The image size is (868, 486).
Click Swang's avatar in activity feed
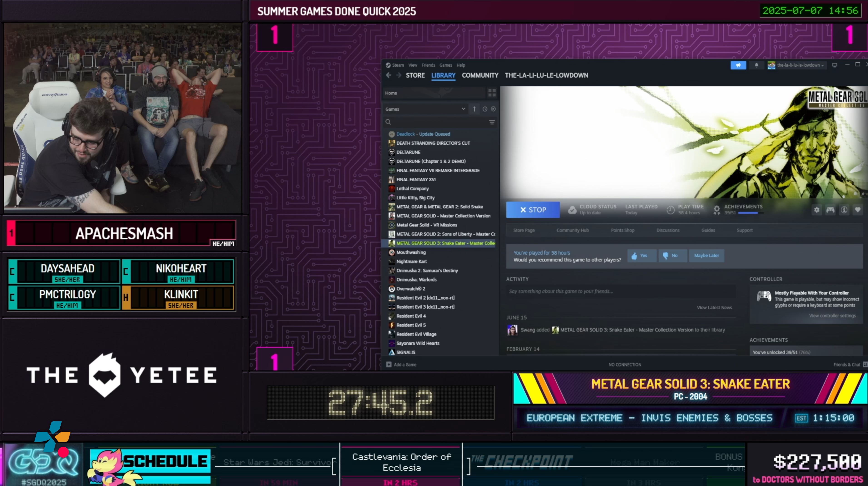tap(512, 330)
